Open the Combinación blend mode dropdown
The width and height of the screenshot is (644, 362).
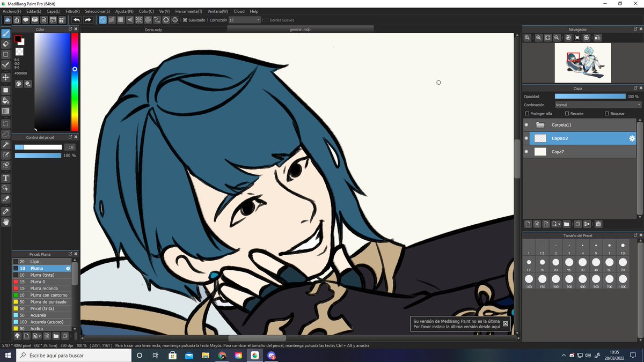pyautogui.click(x=598, y=105)
